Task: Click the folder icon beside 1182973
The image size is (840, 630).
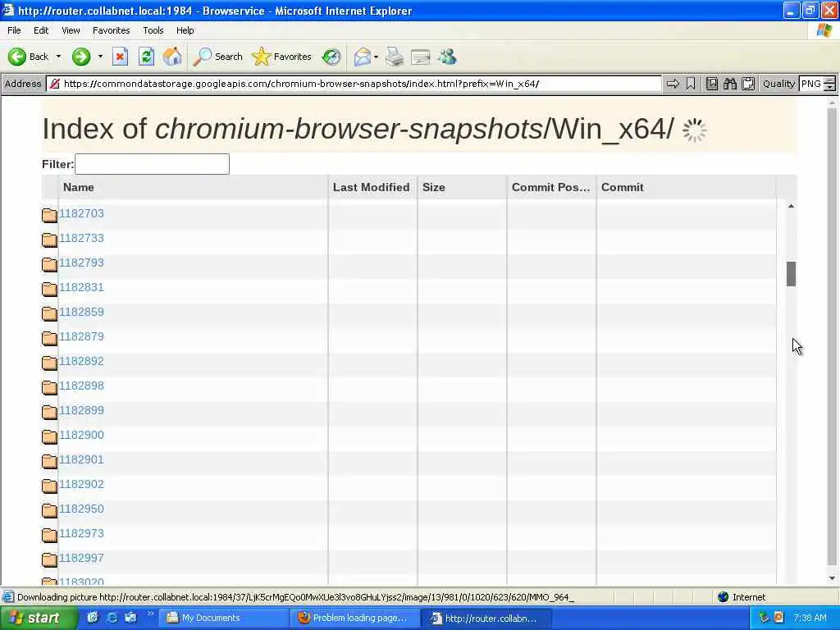Action: tap(49, 535)
